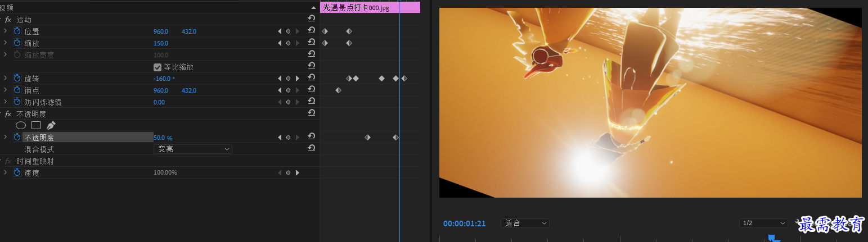
Task: Toggle animation stopwatch for 位置
Action: pos(17,31)
